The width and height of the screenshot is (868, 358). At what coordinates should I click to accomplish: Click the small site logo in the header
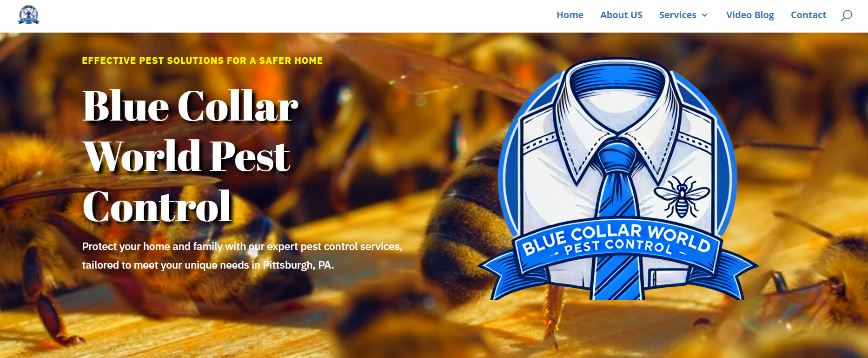pyautogui.click(x=29, y=15)
